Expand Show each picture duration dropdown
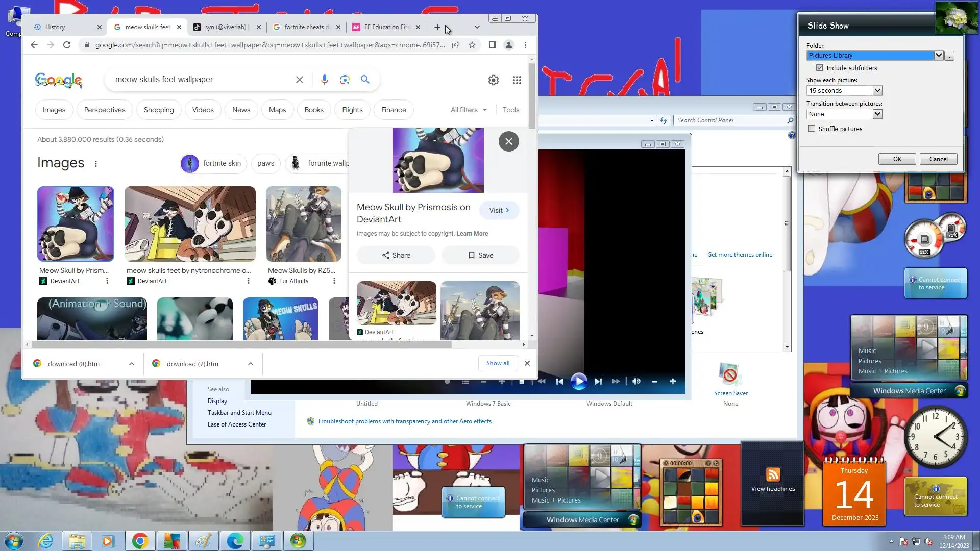 (877, 90)
